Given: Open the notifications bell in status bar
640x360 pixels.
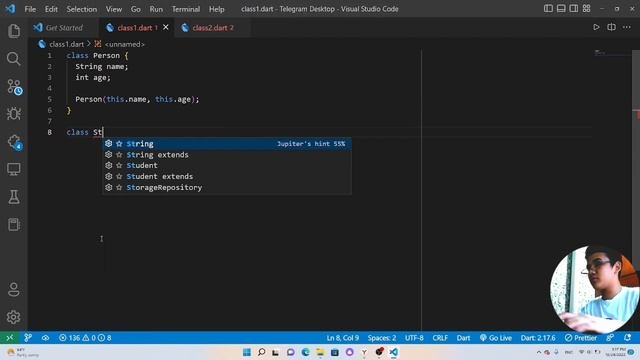Looking at the screenshot, I should (x=627, y=338).
